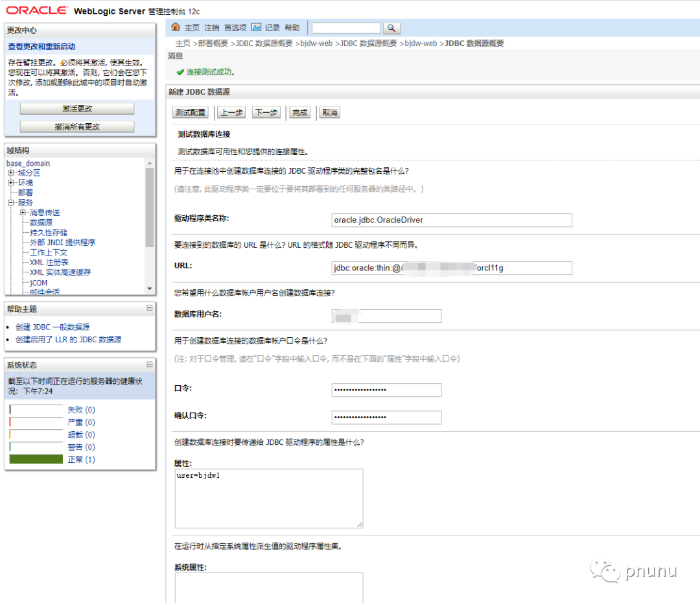This screenshot has width=700, height=603.
Task: Click the home icon in toolbar
Action: coord(176,27)
